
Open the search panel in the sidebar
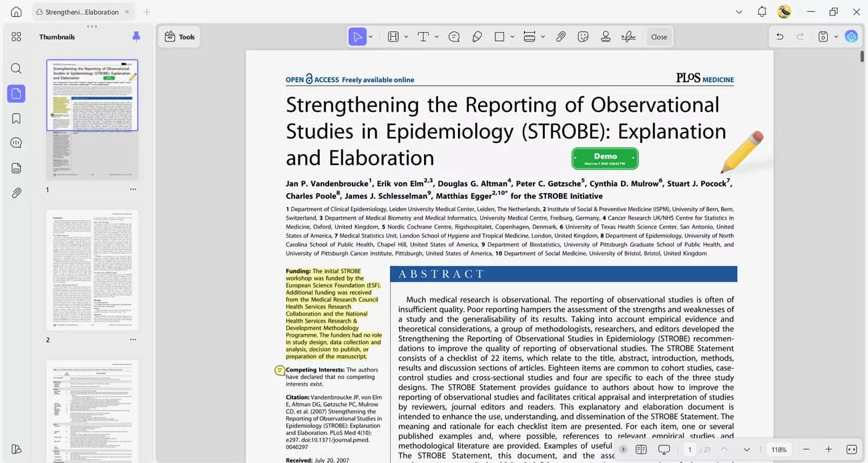pyautogui.click(x=16, y=68)
